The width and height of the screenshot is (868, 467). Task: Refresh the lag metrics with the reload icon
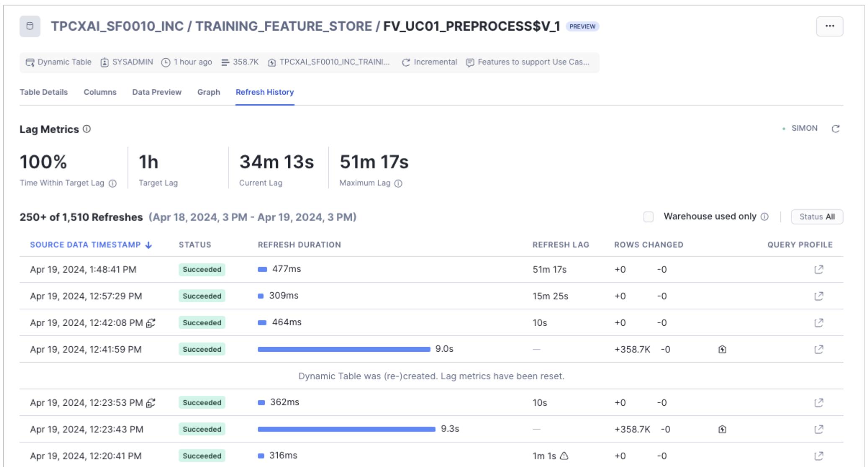[835, 129]
